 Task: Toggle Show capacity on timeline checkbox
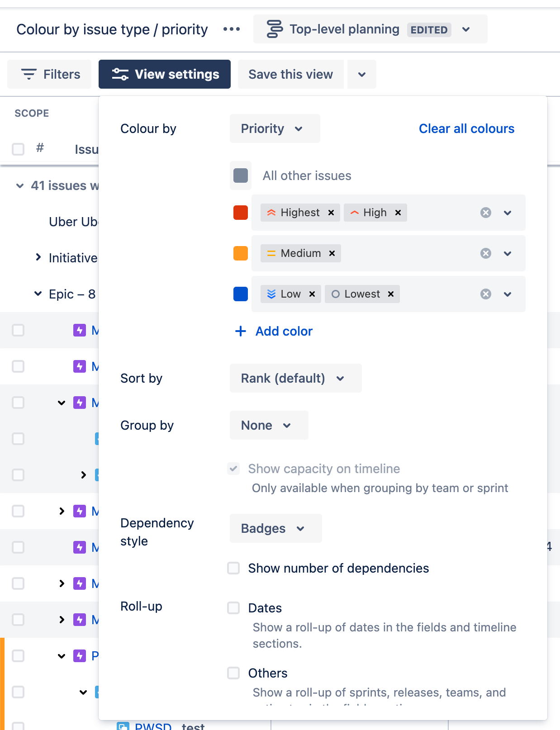click(x=233, y=469)
